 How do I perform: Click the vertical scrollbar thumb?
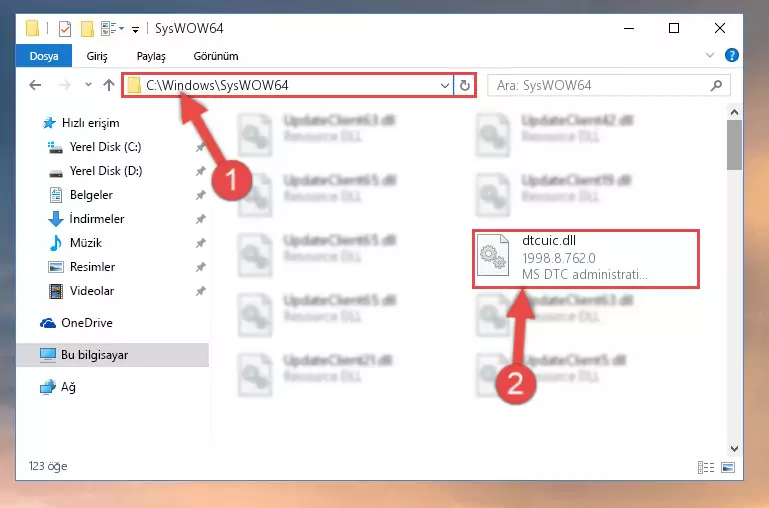(734, 145)
